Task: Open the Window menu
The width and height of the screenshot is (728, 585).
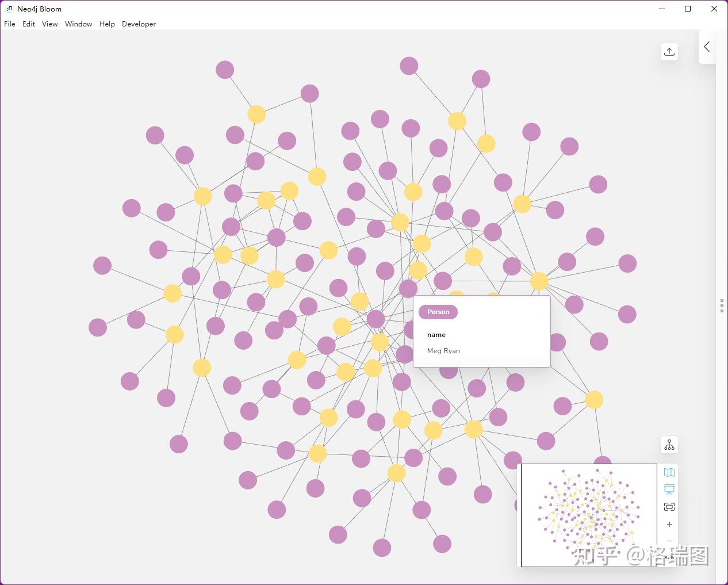Action: coord(78,24)
